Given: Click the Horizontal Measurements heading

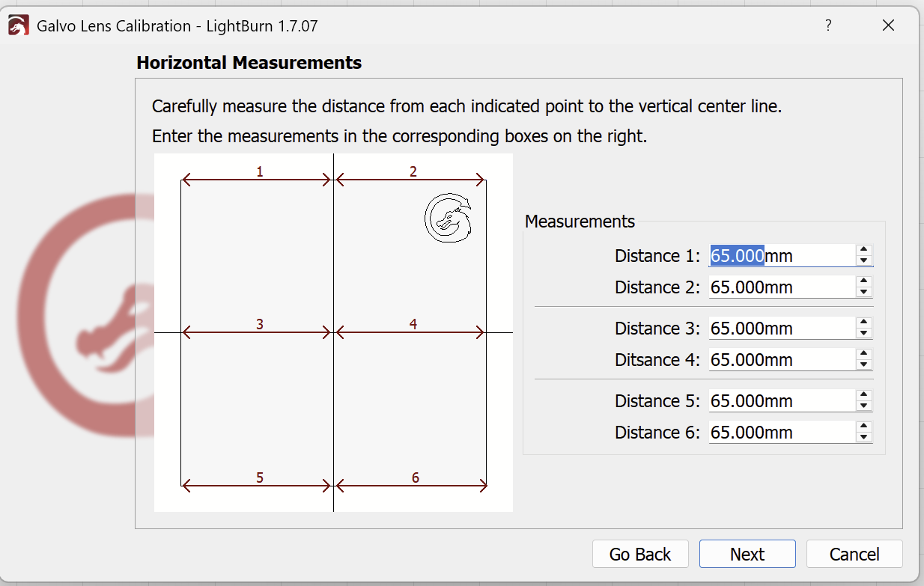Looking at the screenshot, I should (x=249, y=63).
